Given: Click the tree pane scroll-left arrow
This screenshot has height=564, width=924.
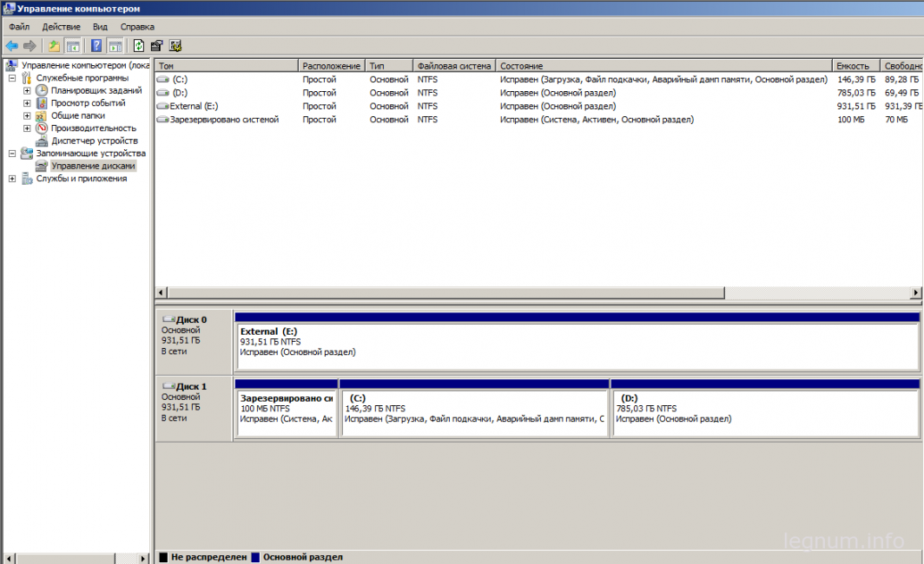Looking at the screenshot, I should [x=9, y=558].
